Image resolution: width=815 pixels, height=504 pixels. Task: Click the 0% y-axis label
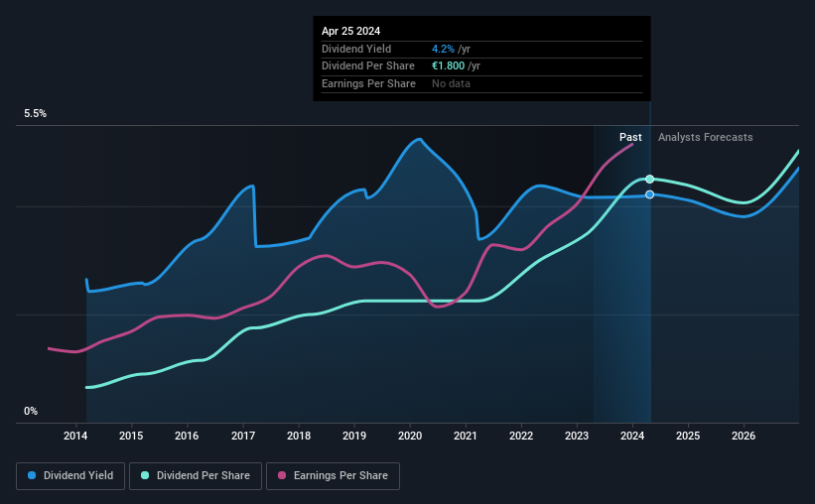[x=31, y=411]
